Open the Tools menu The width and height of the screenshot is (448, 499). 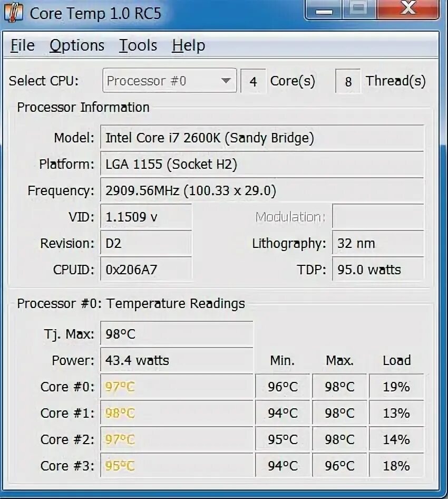tap(138, 45)
